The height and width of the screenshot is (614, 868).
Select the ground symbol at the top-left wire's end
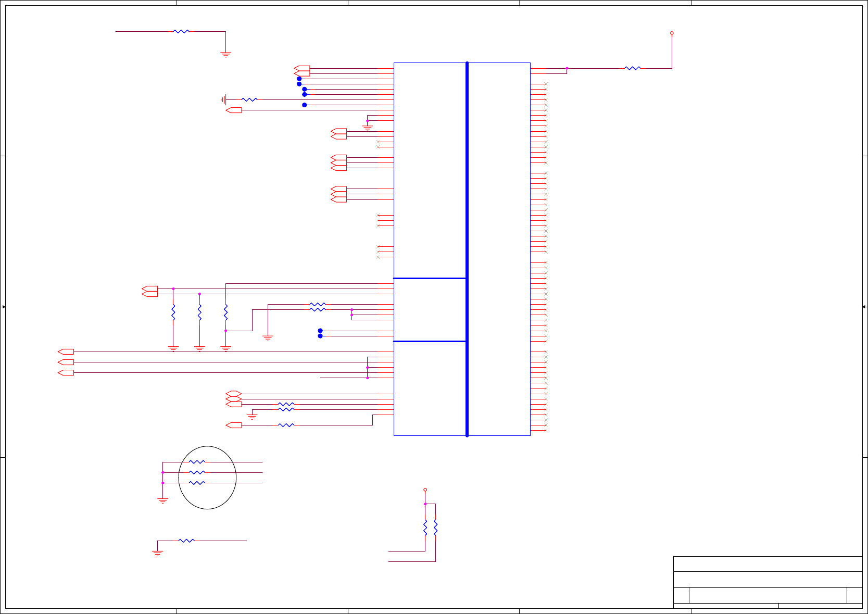tap(225, 54)
